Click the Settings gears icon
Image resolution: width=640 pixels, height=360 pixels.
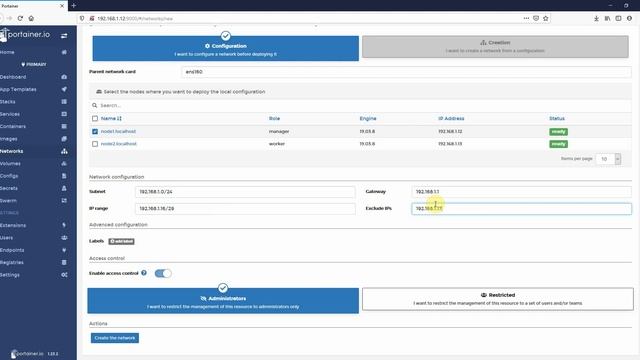[64, 275]
